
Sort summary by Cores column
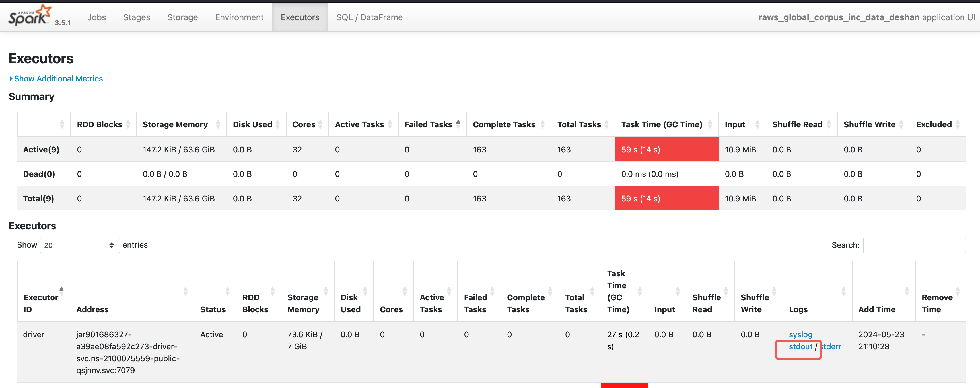coord(307,124)
